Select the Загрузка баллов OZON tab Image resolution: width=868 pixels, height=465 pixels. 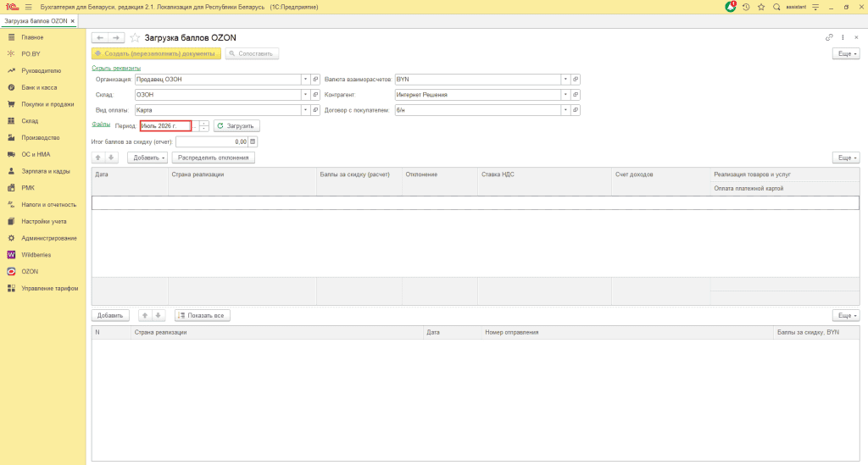click(36, 21)
